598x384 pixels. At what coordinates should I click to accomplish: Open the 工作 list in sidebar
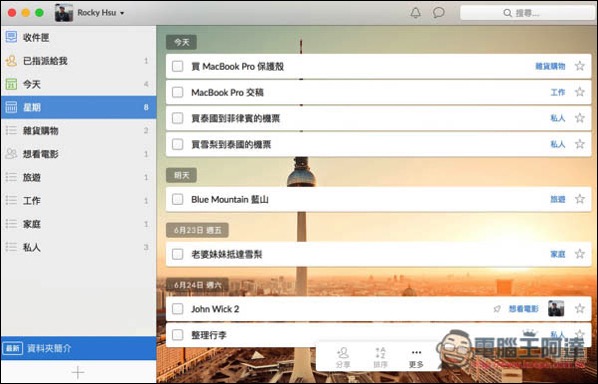pos(78,201)
